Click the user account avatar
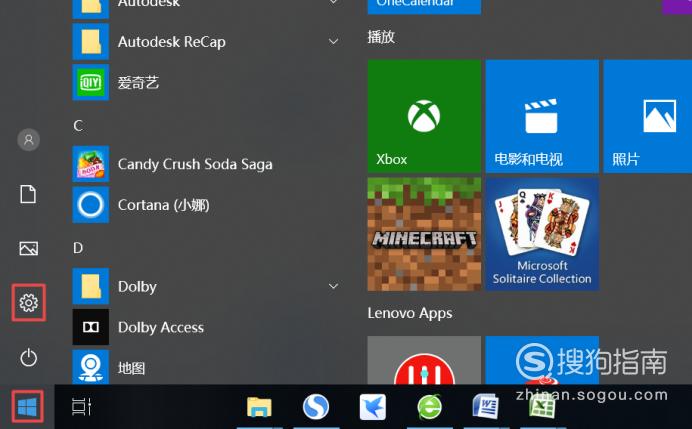Screen dimensions: 692x429 point(29,140)
